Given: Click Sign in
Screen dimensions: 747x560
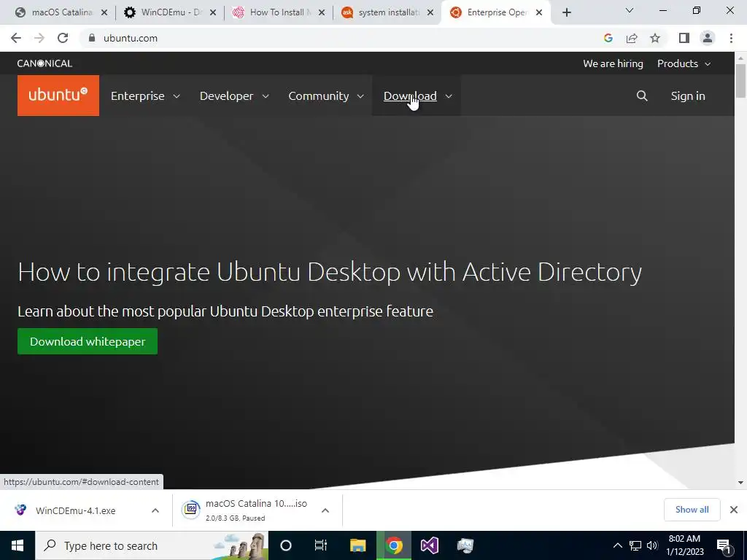Looking at the screenshot, I should [687, 96].
